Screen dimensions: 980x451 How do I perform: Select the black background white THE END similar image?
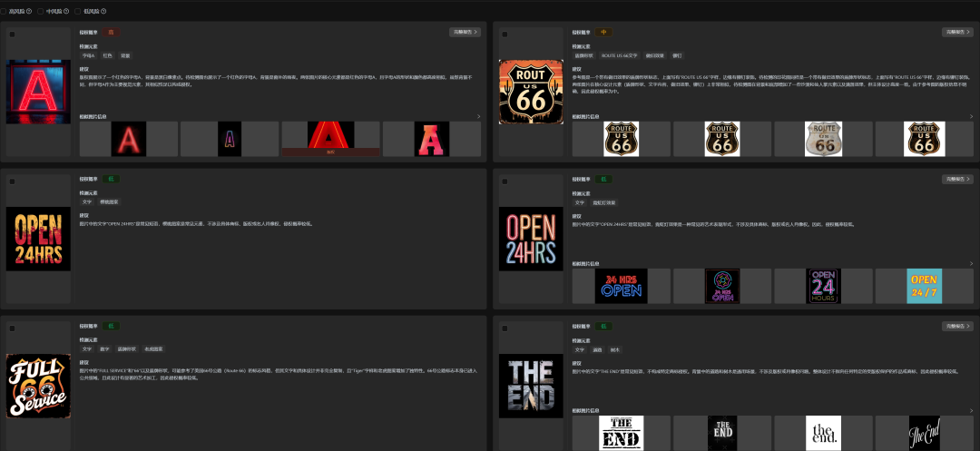722,433
